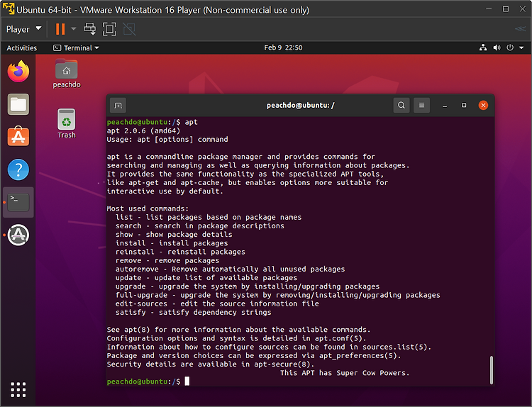The width and height of the screenshot is (532, 407).
Task: Open the peachdo home folder on desktop
Action: click(x=67, y=74)
